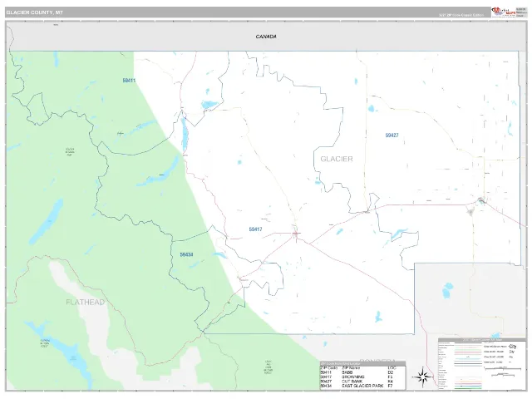Select the 'CANADA' label

266,37
